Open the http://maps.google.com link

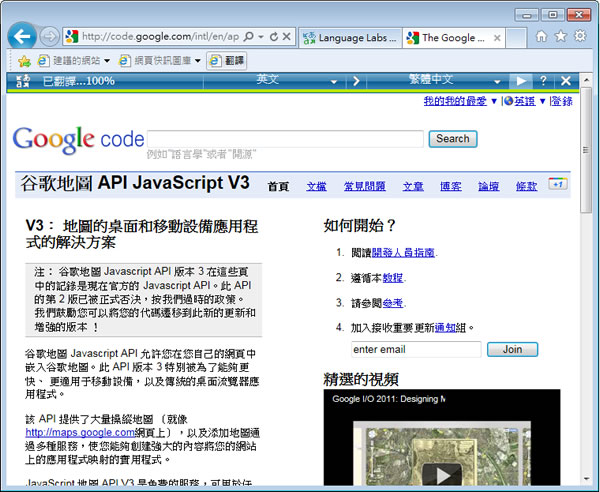[80, 433]
